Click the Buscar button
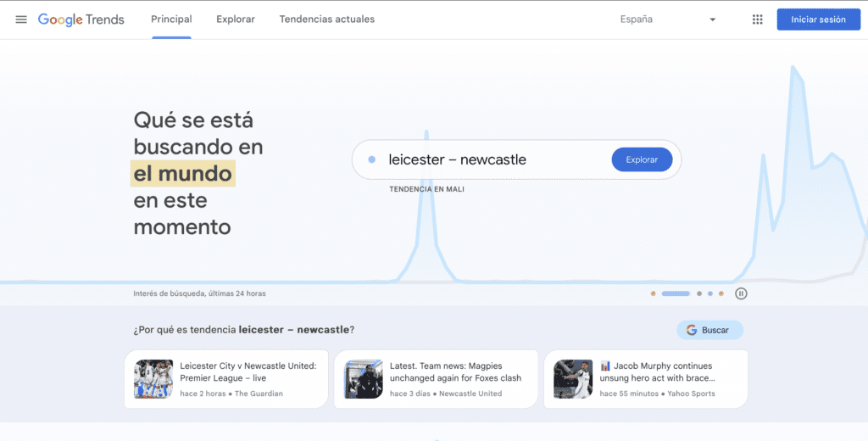868x441 pixels. coord(709,330)
